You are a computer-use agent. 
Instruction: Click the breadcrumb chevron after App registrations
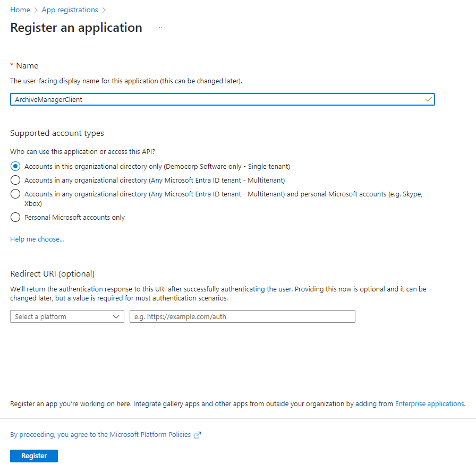104,10
